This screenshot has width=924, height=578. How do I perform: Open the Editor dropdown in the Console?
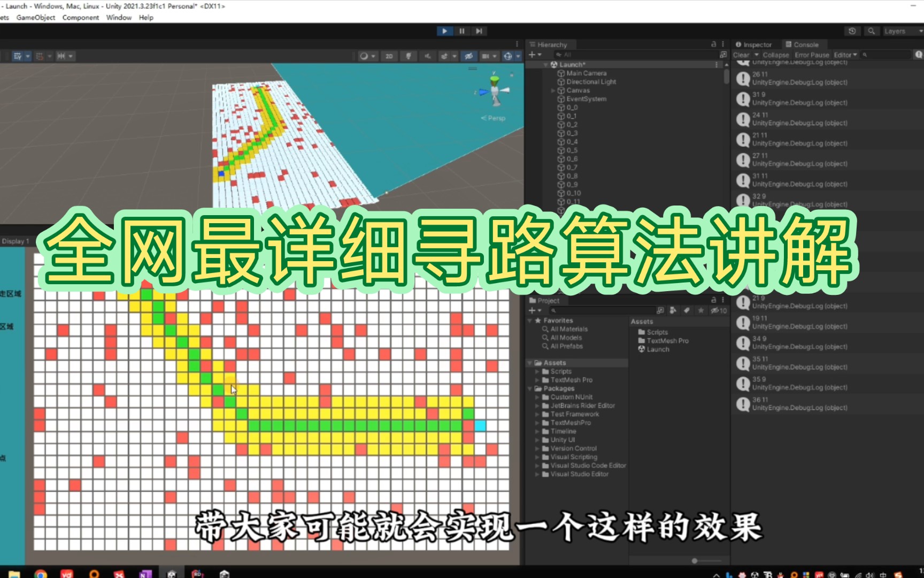click(x=844, y=55)
